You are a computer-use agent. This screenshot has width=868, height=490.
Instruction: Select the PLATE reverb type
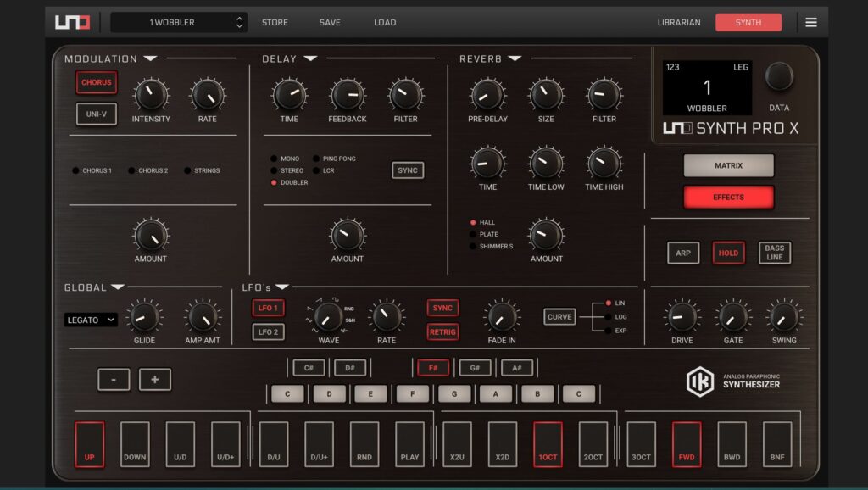pyautogui.click(x=484, y=234)
